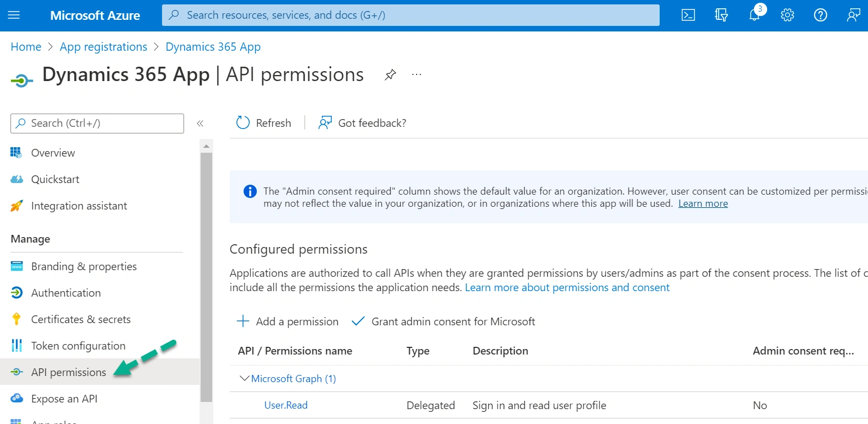The height and width of the screenshot is (424, 868).
Task: Focus the top Search resources box
Action: tap(411, 15)
